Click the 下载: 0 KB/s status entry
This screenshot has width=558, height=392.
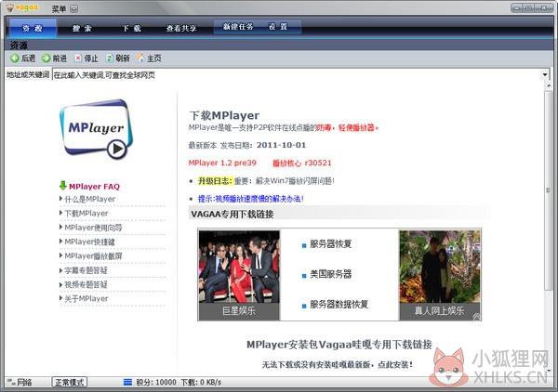coord(201,382)
